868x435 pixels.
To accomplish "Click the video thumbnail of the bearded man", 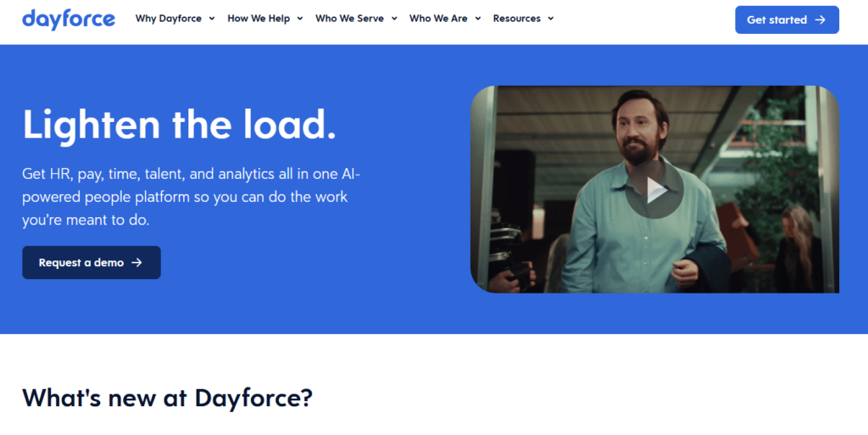I will [655, 189].
